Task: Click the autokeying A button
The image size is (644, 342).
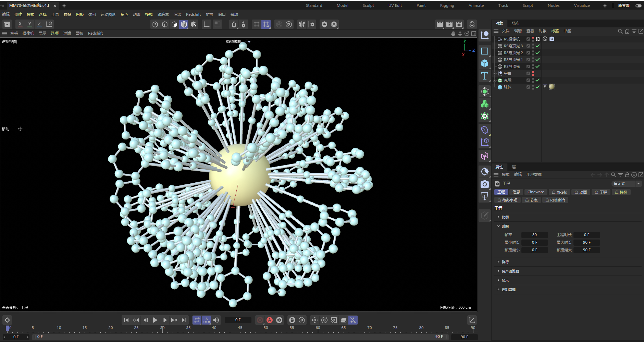Action: tap(270, 320)
